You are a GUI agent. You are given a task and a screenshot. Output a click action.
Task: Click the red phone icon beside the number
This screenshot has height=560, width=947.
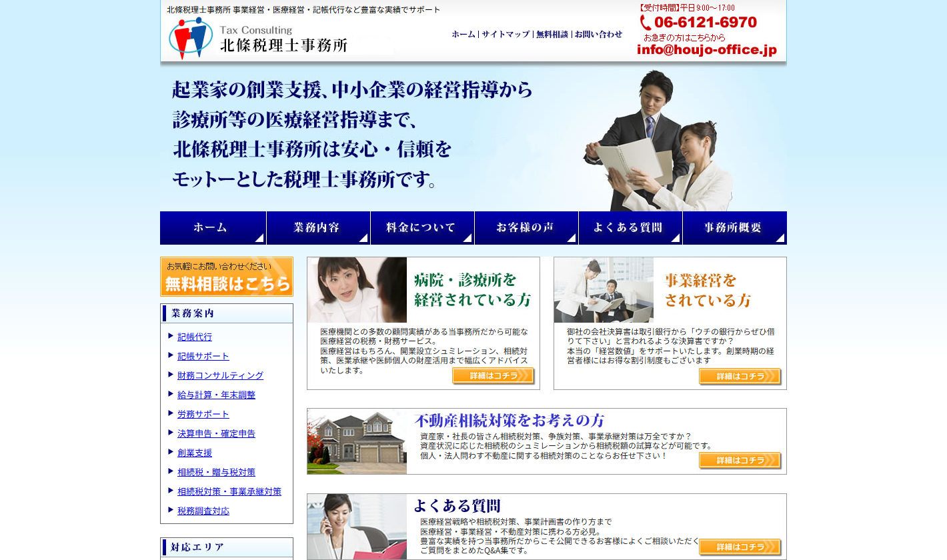point(645,23)
